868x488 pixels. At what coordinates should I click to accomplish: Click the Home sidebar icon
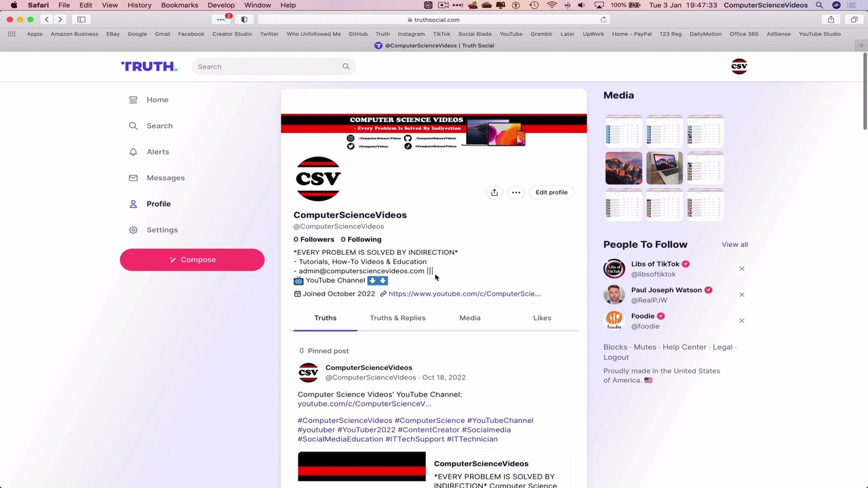133,100
